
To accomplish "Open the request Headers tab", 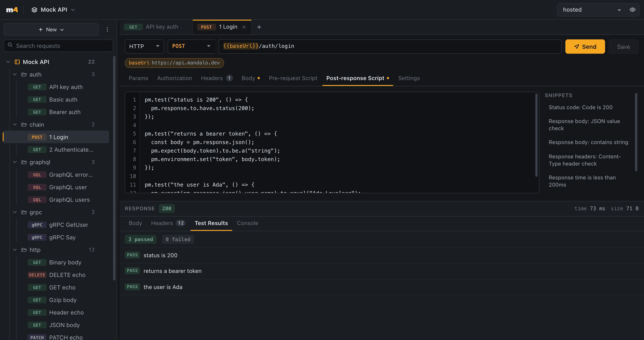I will coord(217,78).
